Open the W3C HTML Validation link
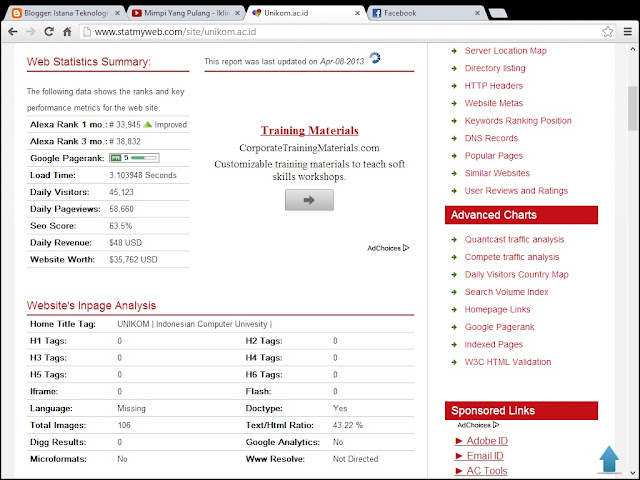Image resolution: width=640 pixels, height=480 pixels. (508, 362)
